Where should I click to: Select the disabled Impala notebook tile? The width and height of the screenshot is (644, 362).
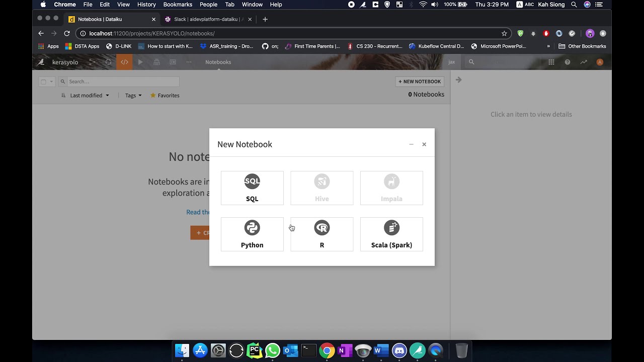point(391,188)
